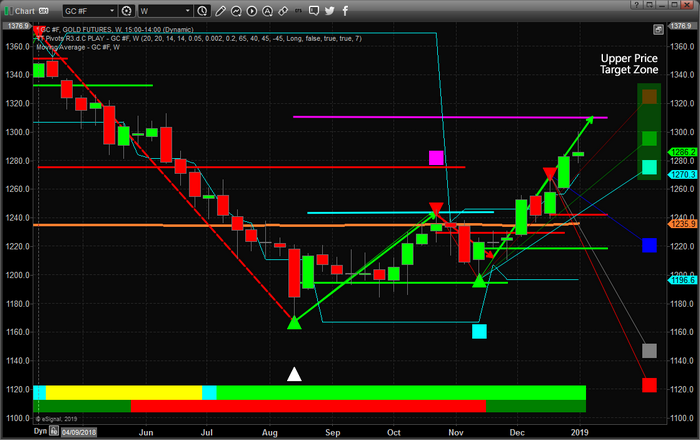Click the window menu button beside help
The height and width of the screenshot is (440, 700).
(649, 5)
